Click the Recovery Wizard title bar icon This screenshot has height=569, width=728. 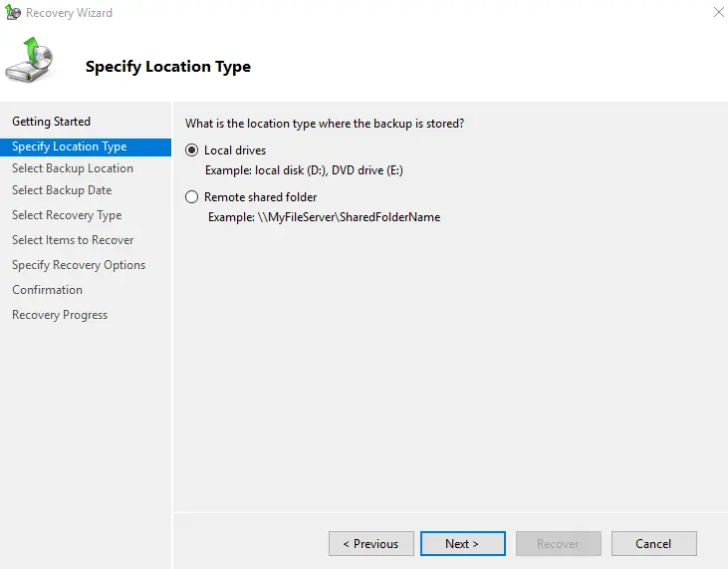point(13,13)
